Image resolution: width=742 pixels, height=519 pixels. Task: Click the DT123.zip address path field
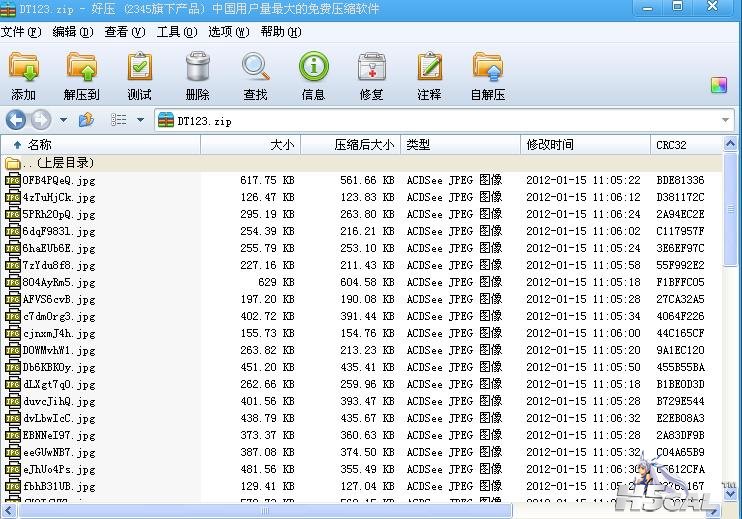pyautogui.click(x=444, y=120)
